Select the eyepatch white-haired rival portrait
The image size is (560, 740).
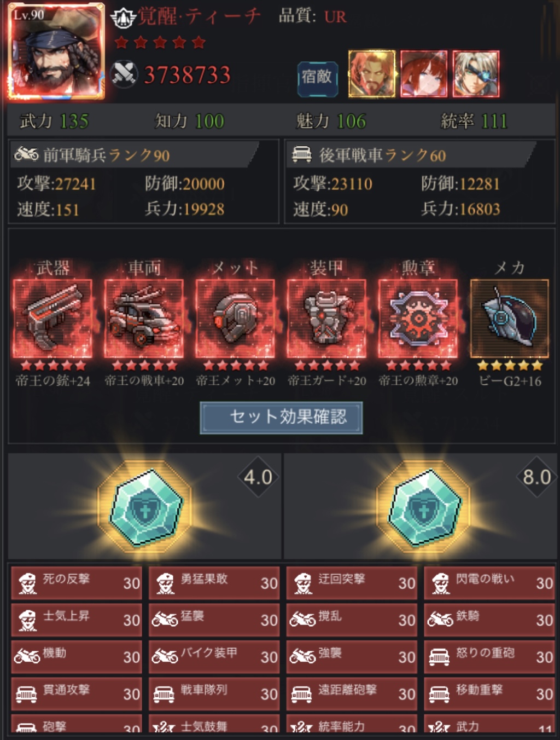pyautogui.click(x=476, y=74)
